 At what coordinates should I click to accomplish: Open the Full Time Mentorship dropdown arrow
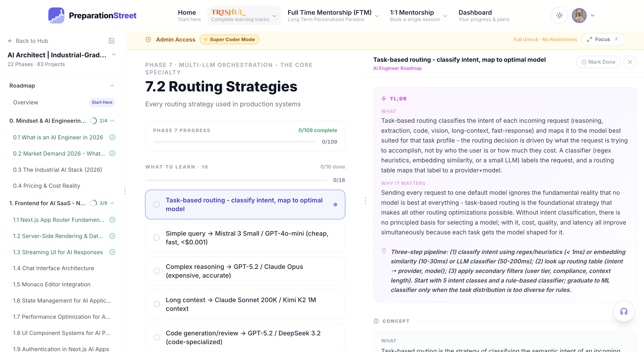pos(377,16)
